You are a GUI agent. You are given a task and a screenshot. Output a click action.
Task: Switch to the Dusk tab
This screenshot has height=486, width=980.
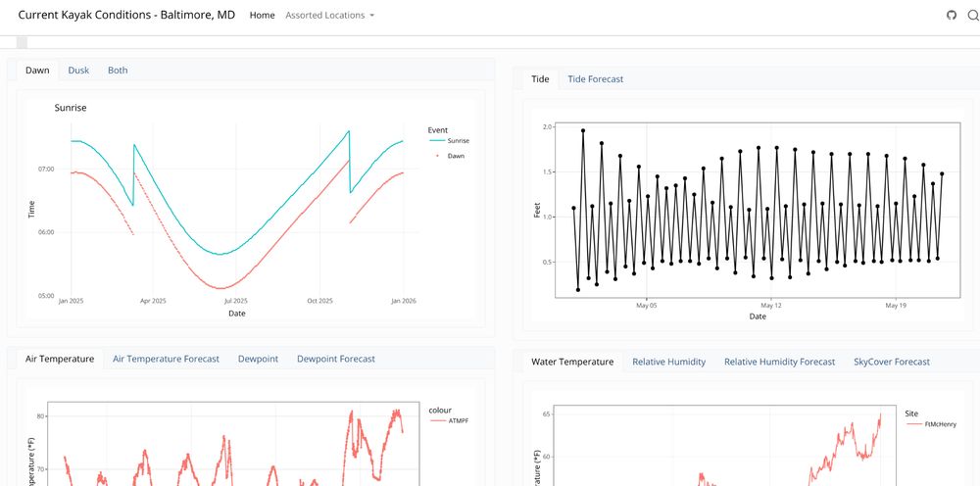pos(78,70)
